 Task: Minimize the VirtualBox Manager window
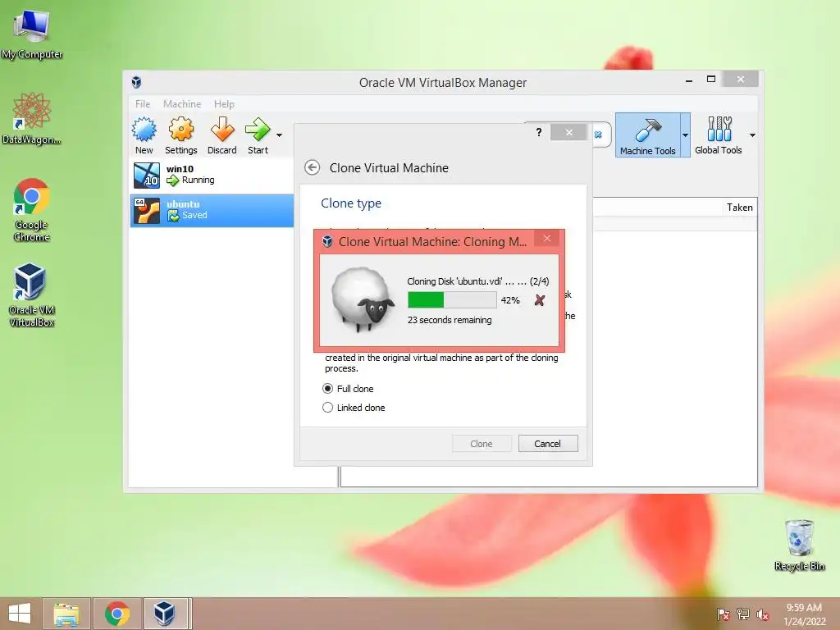point(689,80)
